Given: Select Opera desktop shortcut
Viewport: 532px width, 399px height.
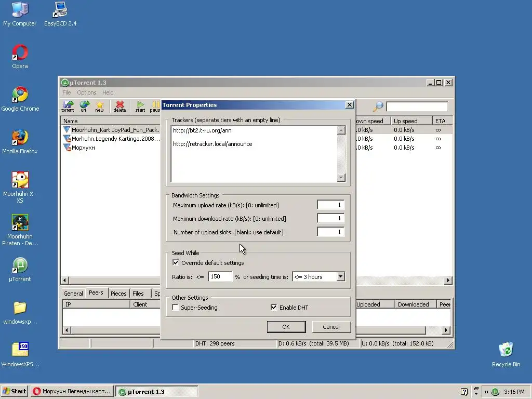Looking at the screenshot, I should point(20,57).
